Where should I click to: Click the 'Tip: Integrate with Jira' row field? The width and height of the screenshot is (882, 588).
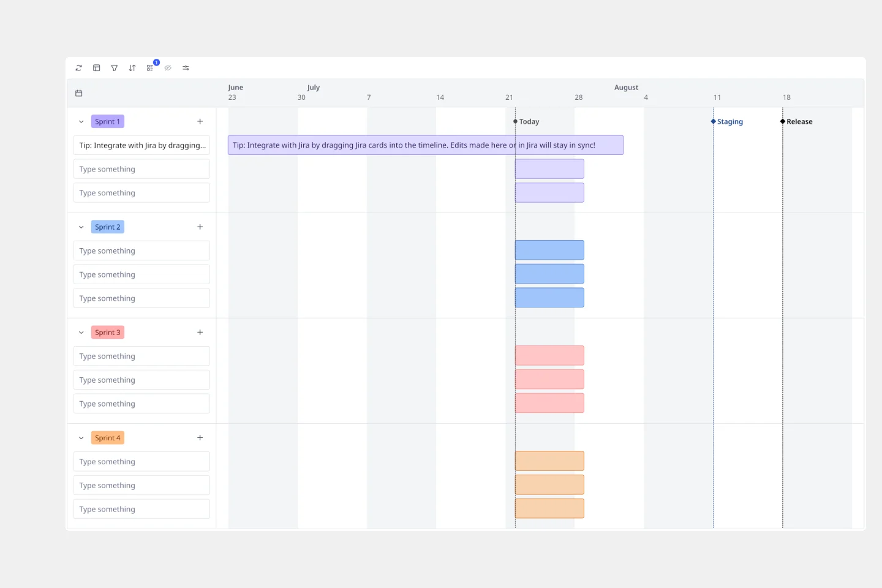[x=141, y=145]
